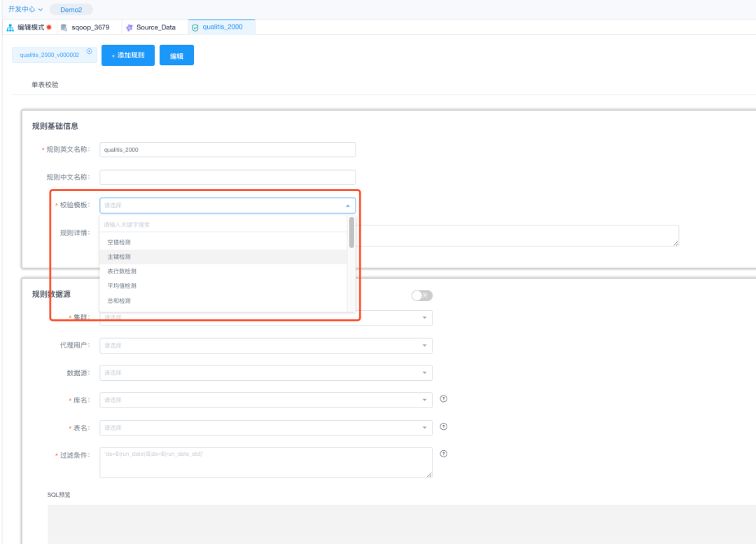
Task: Close the qualitis_2000_v000002 version tag
Action: click(x=89, y=51)
